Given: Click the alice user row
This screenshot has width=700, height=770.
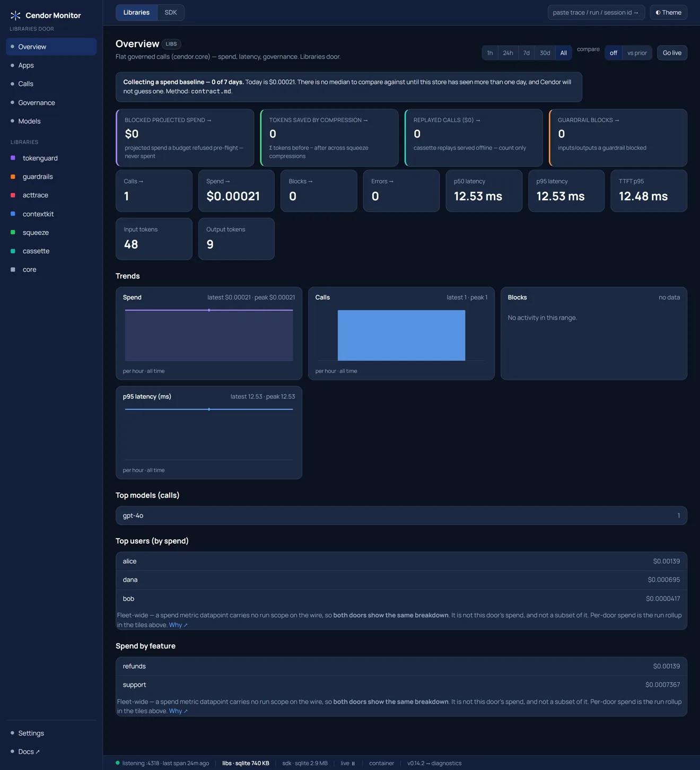Looking at the screenshot, I should (x=401, y=561).
